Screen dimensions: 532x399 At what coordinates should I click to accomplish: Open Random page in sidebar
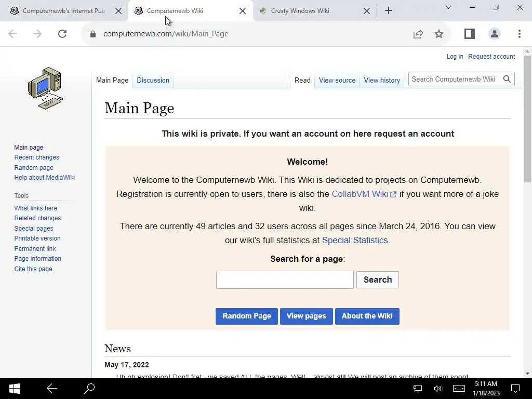34,168
